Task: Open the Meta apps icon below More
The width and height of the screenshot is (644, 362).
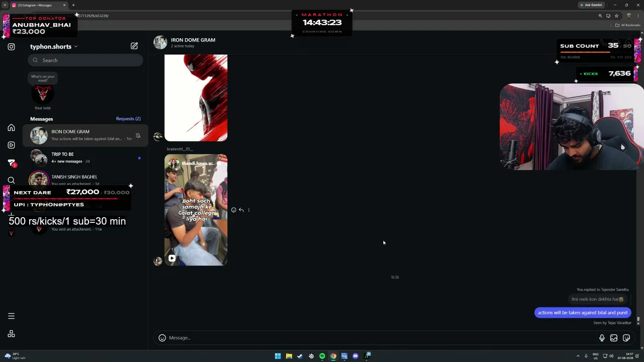Action: [x=11, y=334]
